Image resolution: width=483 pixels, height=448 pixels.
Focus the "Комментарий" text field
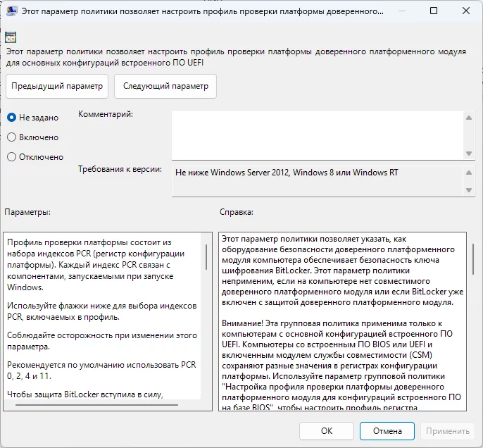pyautogui.click(x=317, y=135)
